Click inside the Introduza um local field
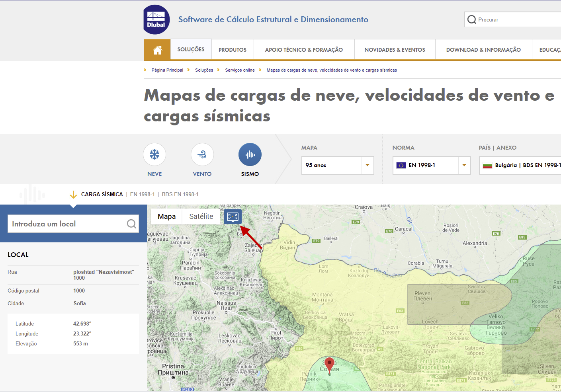Viewport: 561px width, 392px height. click(64, 224)
